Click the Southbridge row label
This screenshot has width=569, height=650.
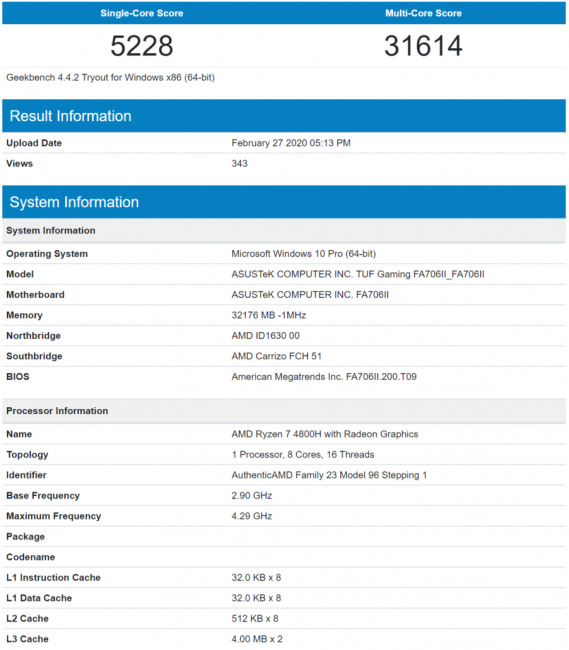coord(34,356)
